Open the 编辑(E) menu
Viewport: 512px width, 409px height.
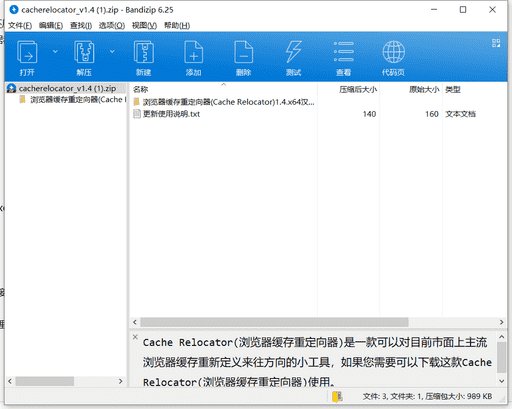[51, 25]
